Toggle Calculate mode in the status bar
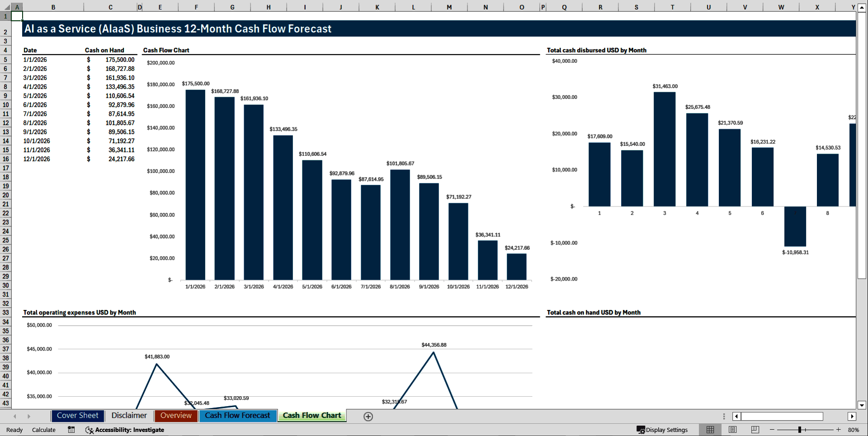868x436 pixels. click(44, 430)
